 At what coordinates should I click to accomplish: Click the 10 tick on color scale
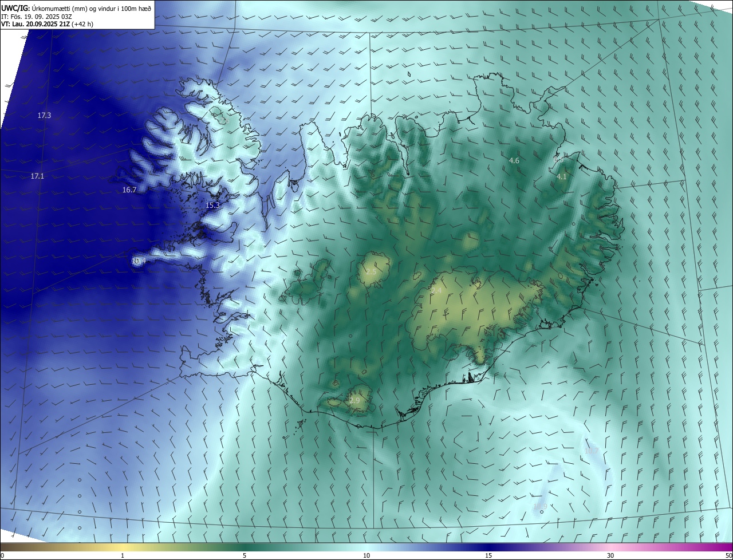click(x=366, y=555)
